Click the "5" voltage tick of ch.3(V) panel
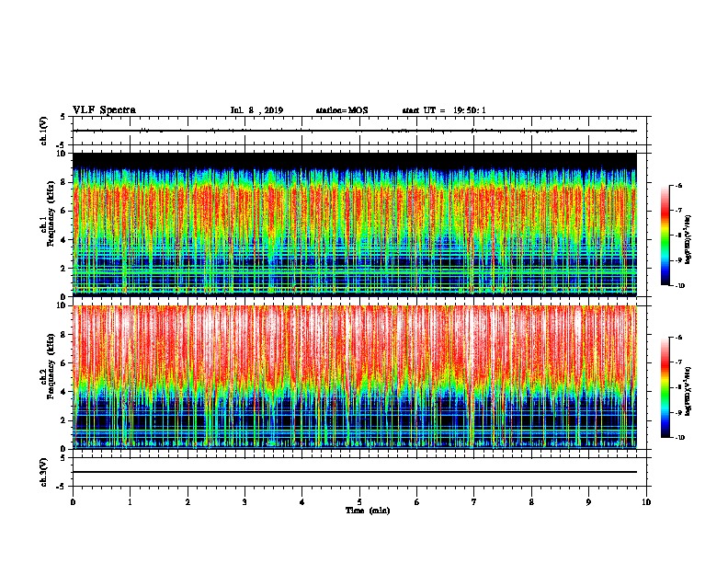The width and height of the screenshot is (728, 563). 63,457
